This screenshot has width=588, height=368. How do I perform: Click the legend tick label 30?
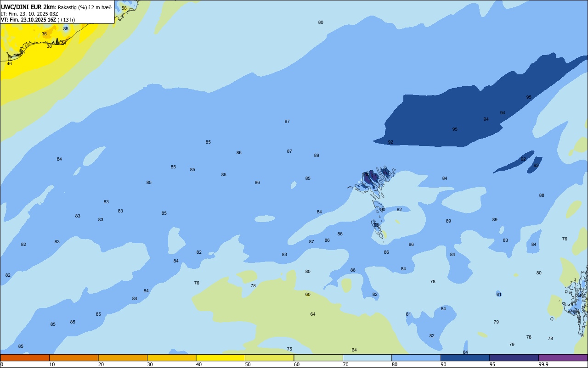[150, 364]
